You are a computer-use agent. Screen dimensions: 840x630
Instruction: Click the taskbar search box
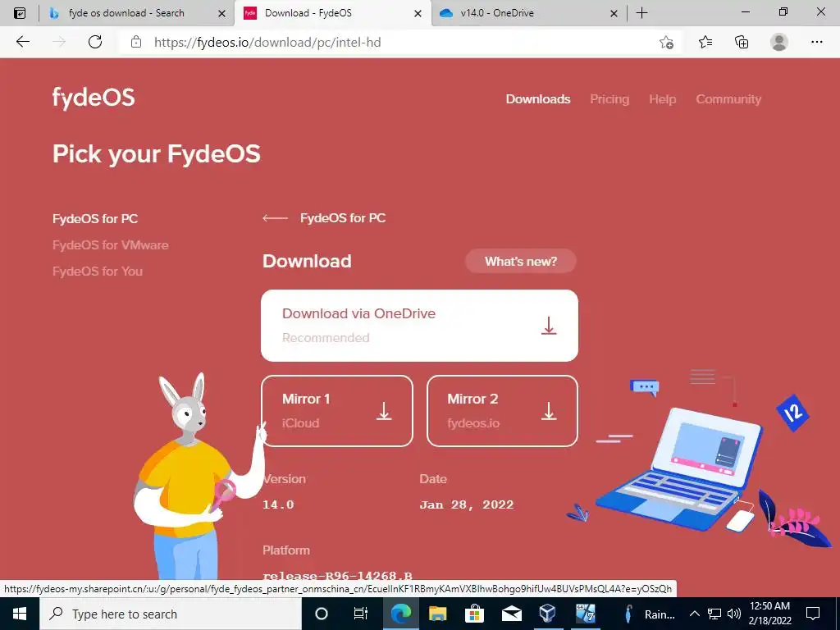tap(171, 614)
